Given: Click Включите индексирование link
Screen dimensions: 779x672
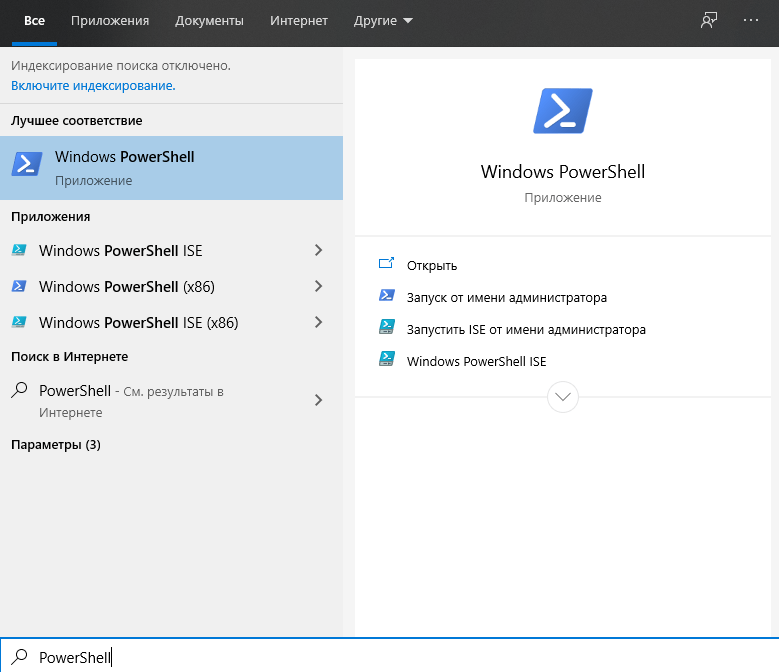Looking at the screenshot, I should point(93,85).
